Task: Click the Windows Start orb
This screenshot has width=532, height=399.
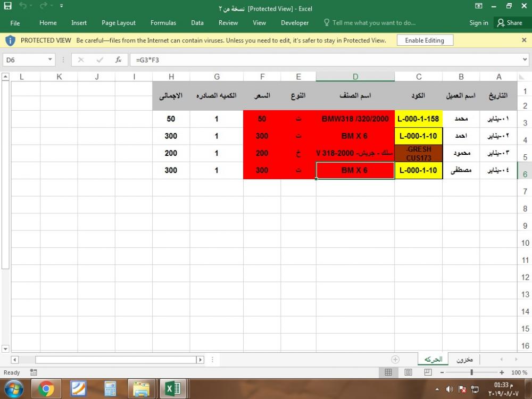Action: pos(13,388)
